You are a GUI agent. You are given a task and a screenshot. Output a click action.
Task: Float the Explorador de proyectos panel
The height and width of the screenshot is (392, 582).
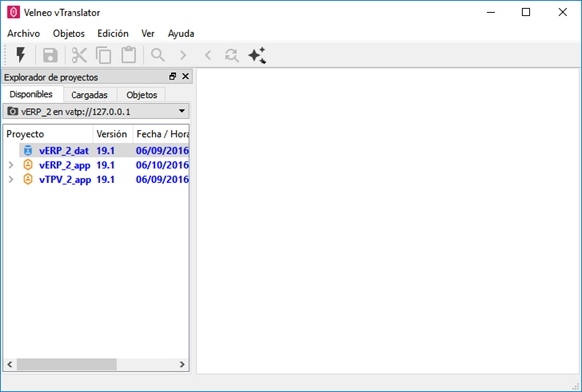coord(172,76)
